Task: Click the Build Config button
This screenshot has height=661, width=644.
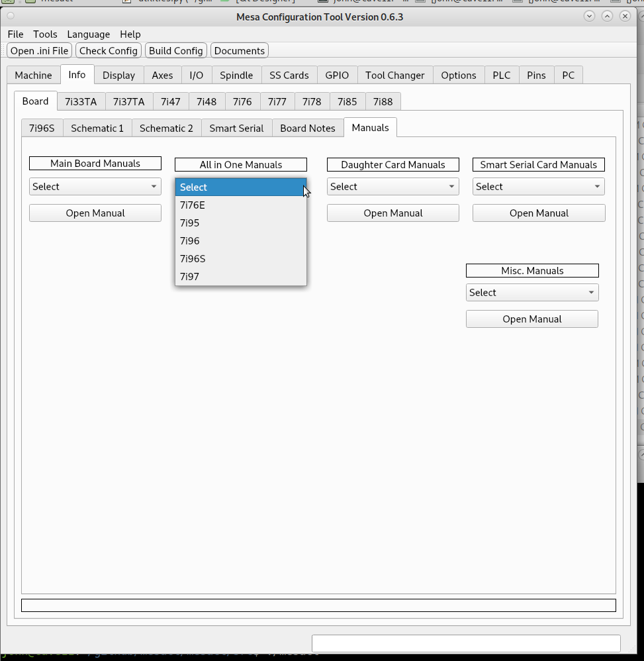Action: [175, 50]
